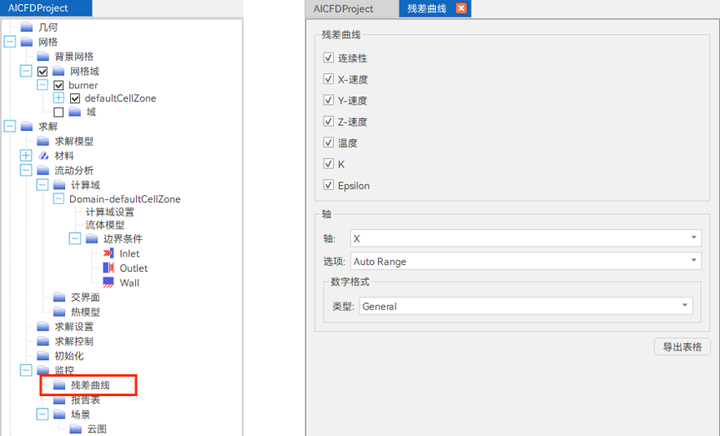Viewport: 720px width, 436px height.
Task: Collapse the 场景 tree node
Action: (42, 414)
